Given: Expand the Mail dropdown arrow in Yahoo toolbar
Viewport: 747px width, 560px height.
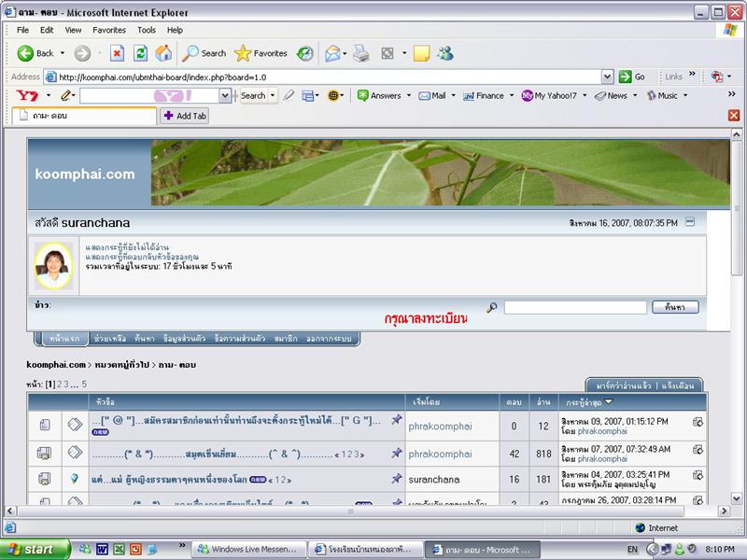Looking at the screenshot, I should [x=453, y=96].
